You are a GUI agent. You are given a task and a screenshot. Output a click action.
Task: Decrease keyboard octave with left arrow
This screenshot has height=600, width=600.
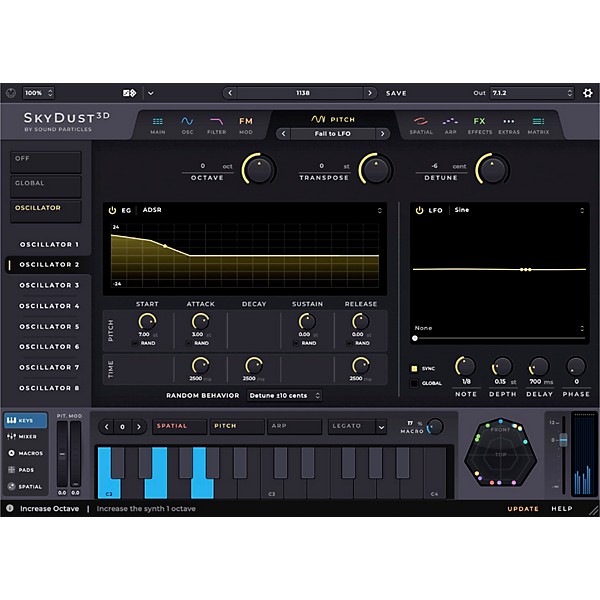[x=107, y=427]
